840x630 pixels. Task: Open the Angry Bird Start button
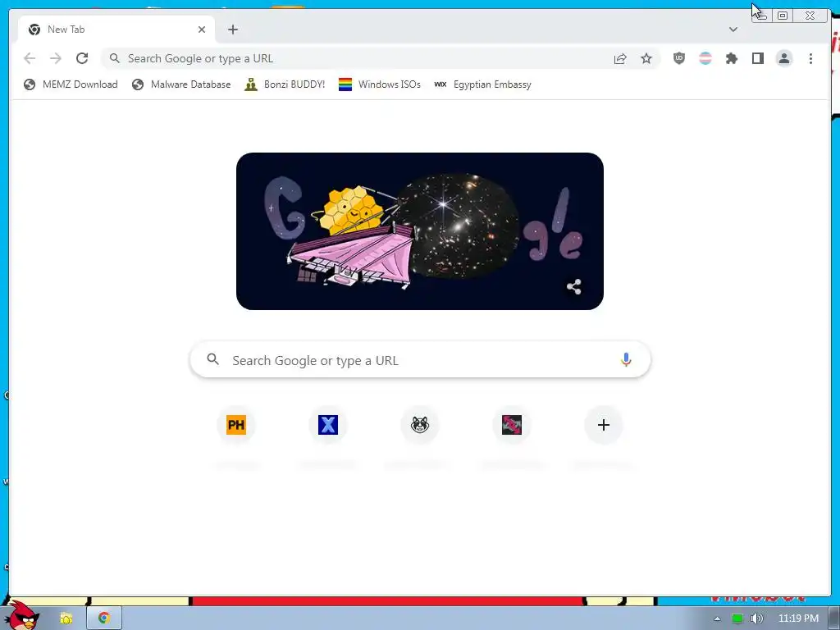[x=21, y=616]
